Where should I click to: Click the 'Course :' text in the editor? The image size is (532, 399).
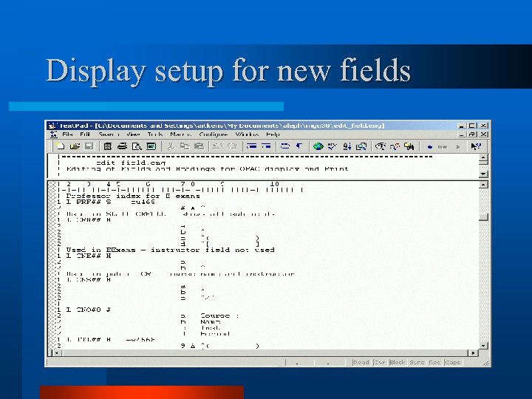coord(219,316)
